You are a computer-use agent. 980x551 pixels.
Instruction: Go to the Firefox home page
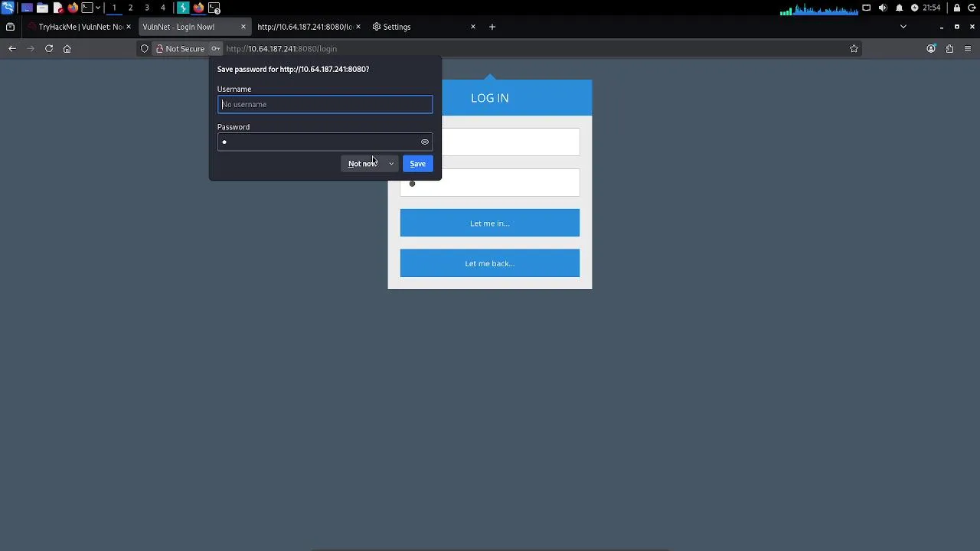coord(67,49)
